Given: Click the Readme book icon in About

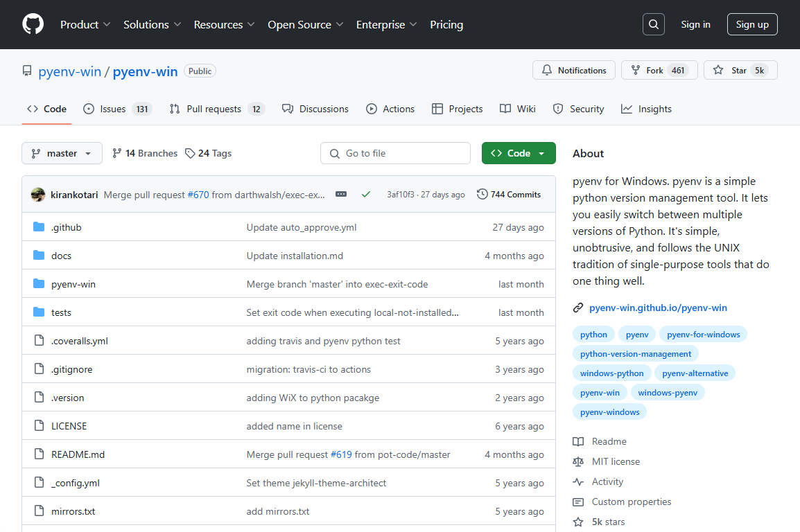Looking at the screenshot, I should pyautogui.click(x=578, y=441).
